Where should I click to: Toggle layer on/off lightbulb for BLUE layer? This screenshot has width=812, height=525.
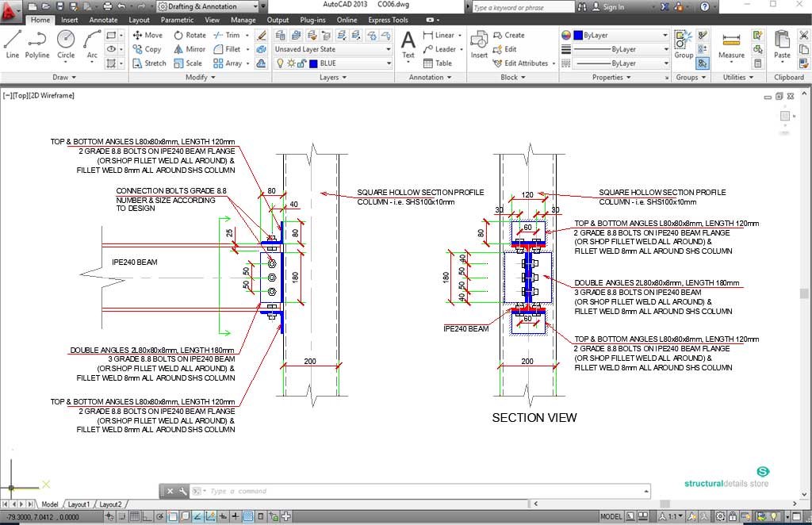280,63
